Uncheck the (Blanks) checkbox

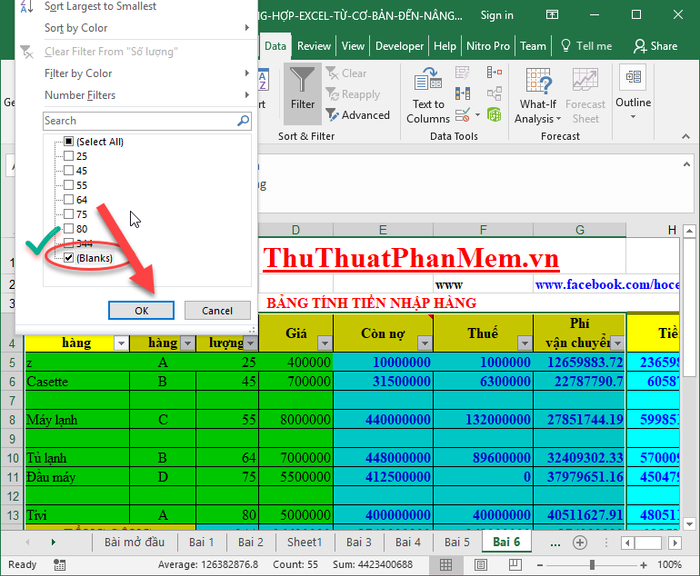[x=68, y=258]
